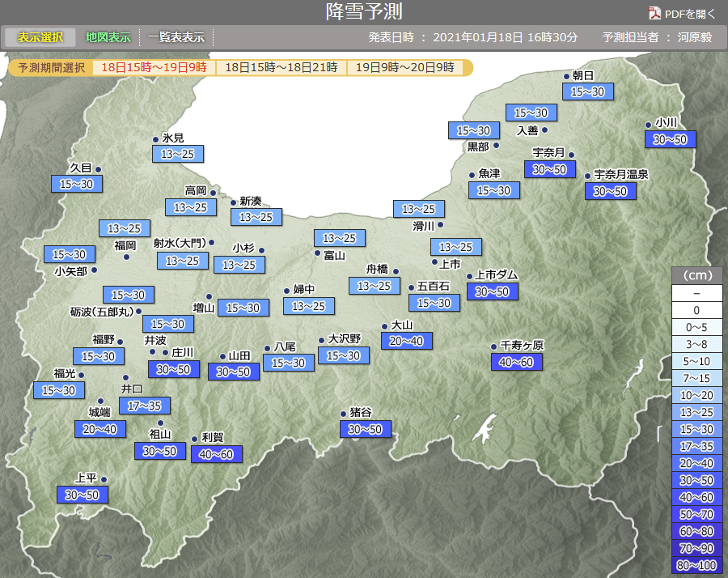Click the 表示選択 label button
The width and height of the screenshot is (728, 578).
point(40,37)
